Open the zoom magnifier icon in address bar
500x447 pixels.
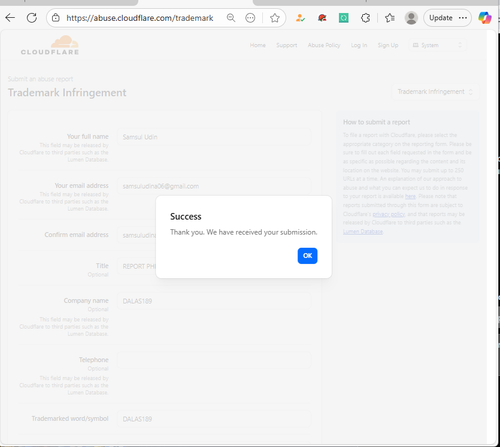click(231, 18)
